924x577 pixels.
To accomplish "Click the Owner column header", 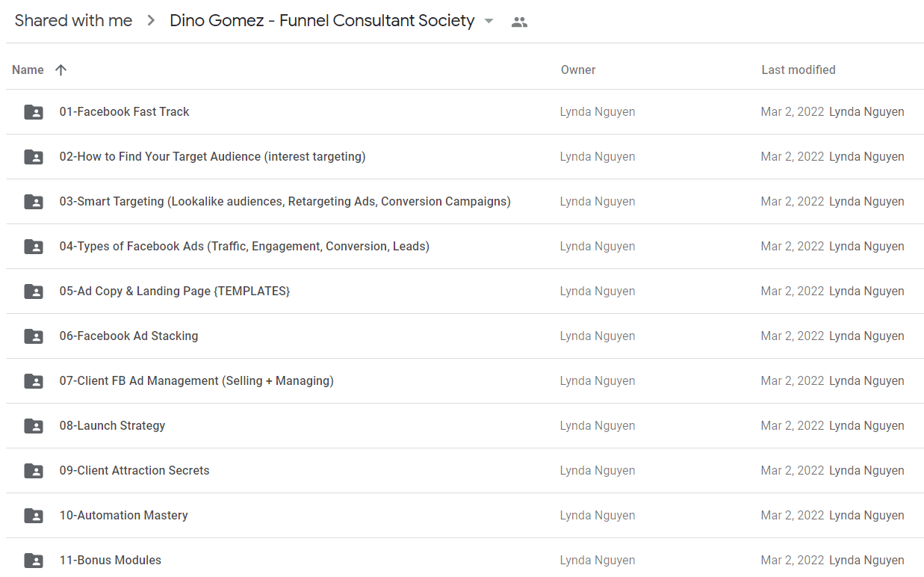I will (x=578, y=70).
